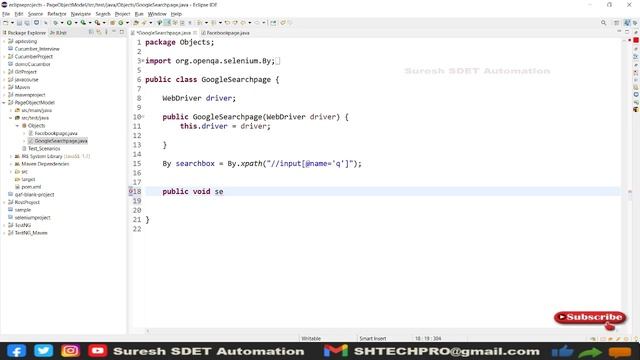Expand the JRE System Library node
This screenshot has width=640, height=360.
tap(11, 156)
